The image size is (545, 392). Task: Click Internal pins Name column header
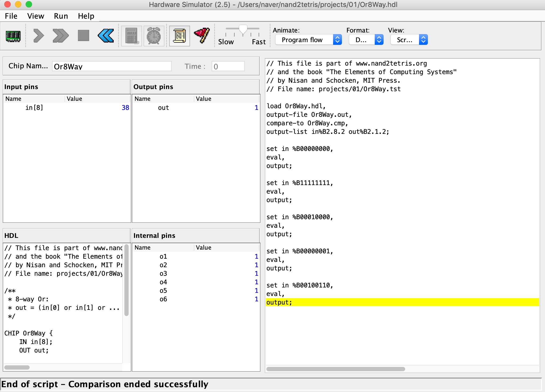[163, 247]
